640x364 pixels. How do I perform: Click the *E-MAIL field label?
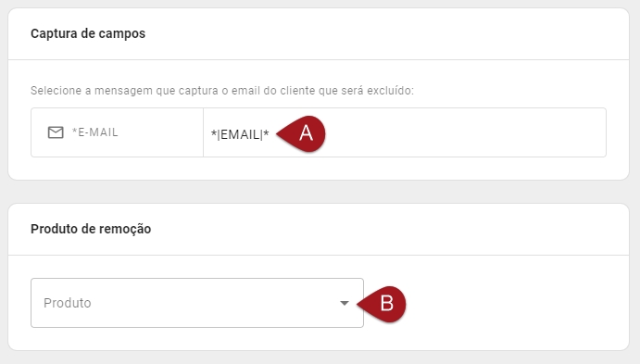[95, 132]
